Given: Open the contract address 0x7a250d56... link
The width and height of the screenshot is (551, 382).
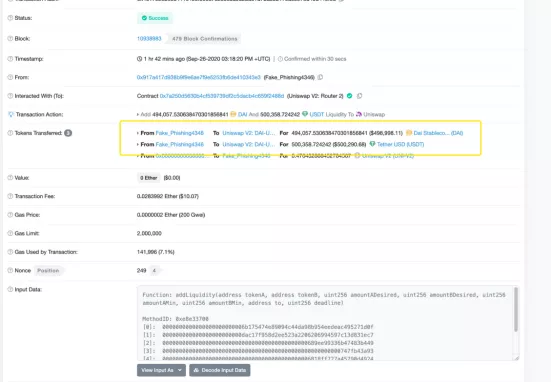Looking at the screenshot, I should pos(222,96).
